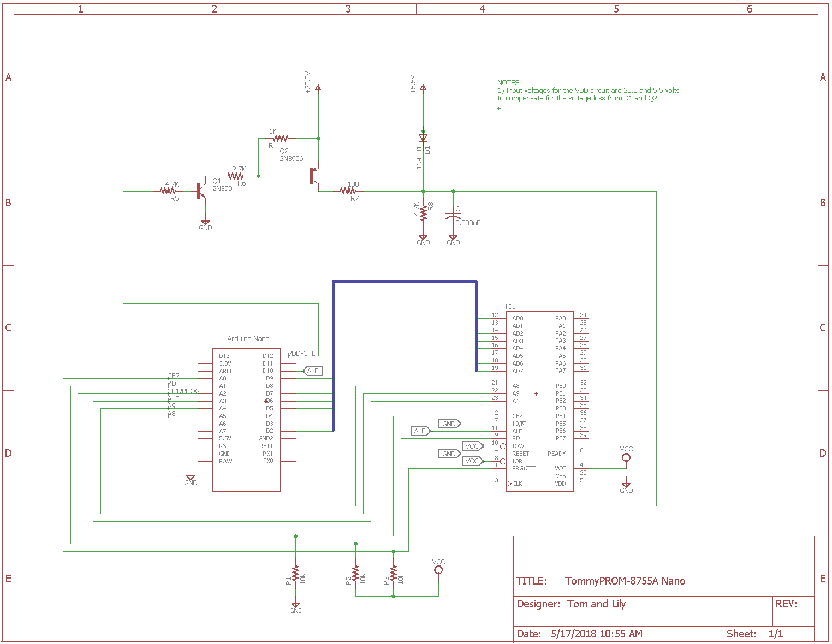Select the R1 10K resistor
Screen dimensions: 832x644
(x=295, y=574)
